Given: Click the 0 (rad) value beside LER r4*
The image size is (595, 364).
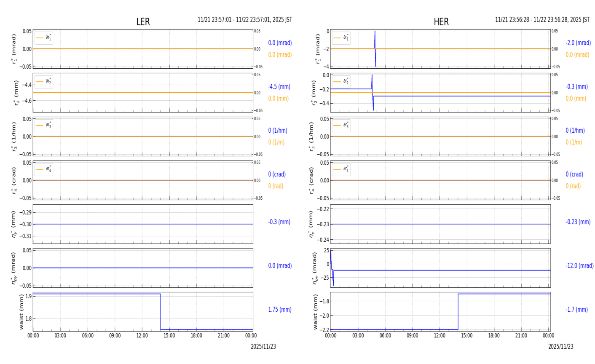Looking at the screenshot, I should [276, 186].
